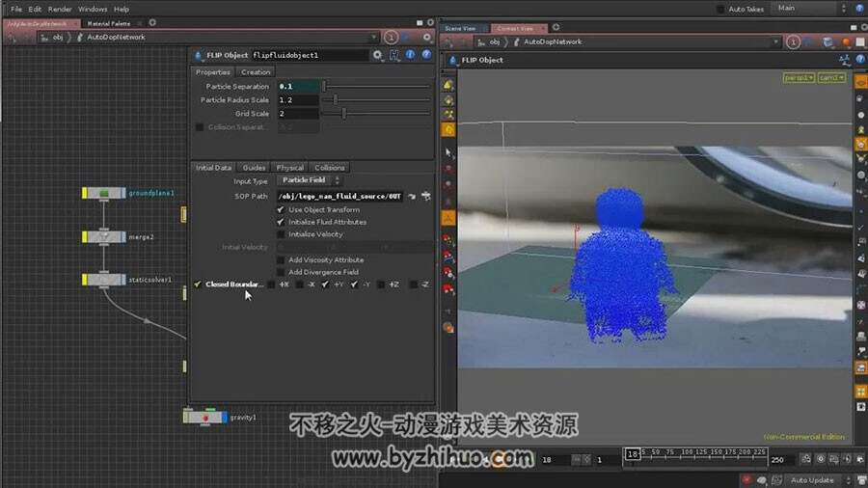This screenshot has width=868, height=488.
Task: Click the current frame marker on timeline
Action: (x=632, y=454)
